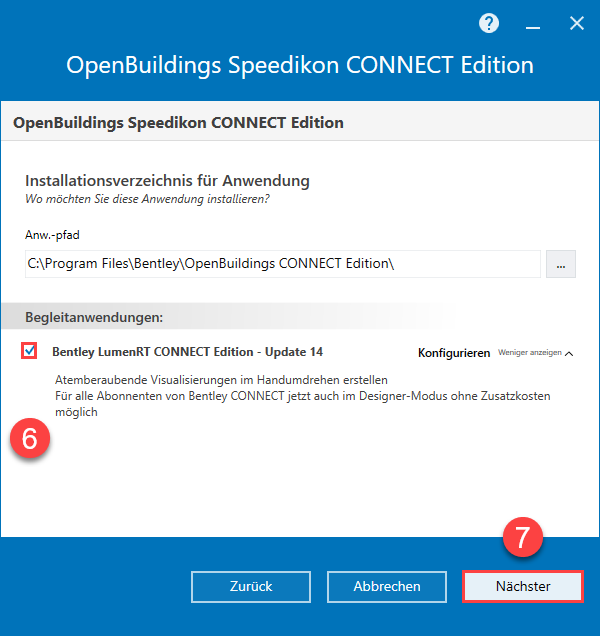600x636 pixels.
Task: Click the red step 7 badge
Action: pyautogui.click(x=521, y=538)
